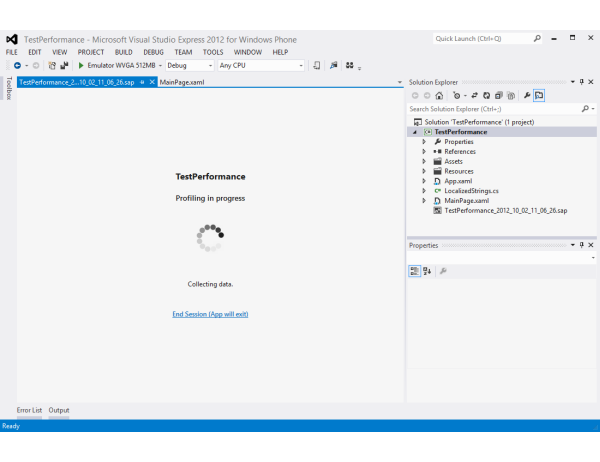Expand the App.xaml node
Screen dimensions: 600x462
pyautogui.click(x=424, y=181)
